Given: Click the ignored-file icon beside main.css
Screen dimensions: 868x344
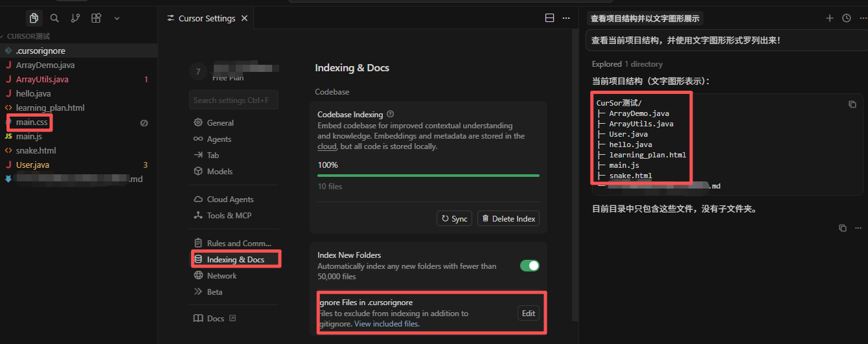Looking at the screenshot, I should pos(144,122).
